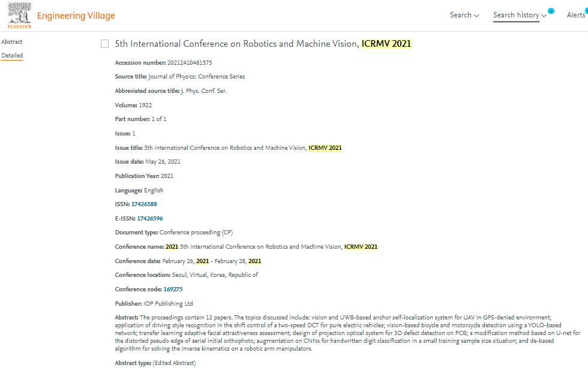Open the Search history dropdown
Image resolution: width=588 pixels, height=368 pixels.
[x=520, y=15]
